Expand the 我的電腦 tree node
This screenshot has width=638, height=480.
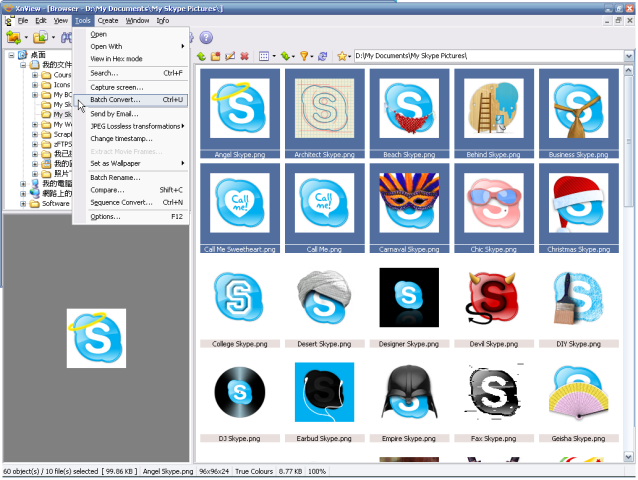pyautogui.click(x=23, y=184)
